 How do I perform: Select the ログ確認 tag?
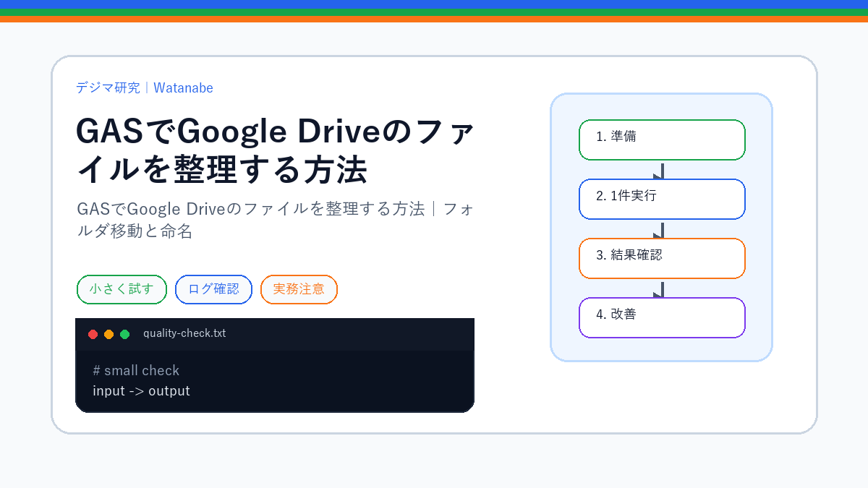[213, 289]
